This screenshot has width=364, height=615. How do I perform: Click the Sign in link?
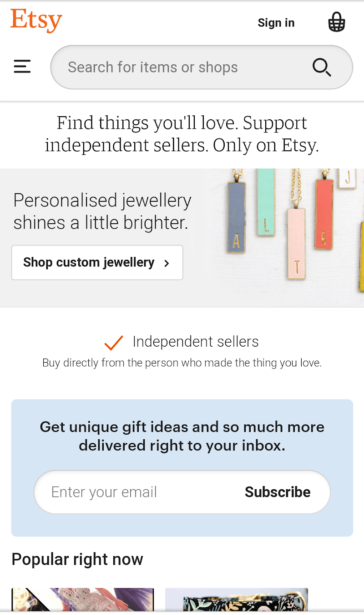276,23
